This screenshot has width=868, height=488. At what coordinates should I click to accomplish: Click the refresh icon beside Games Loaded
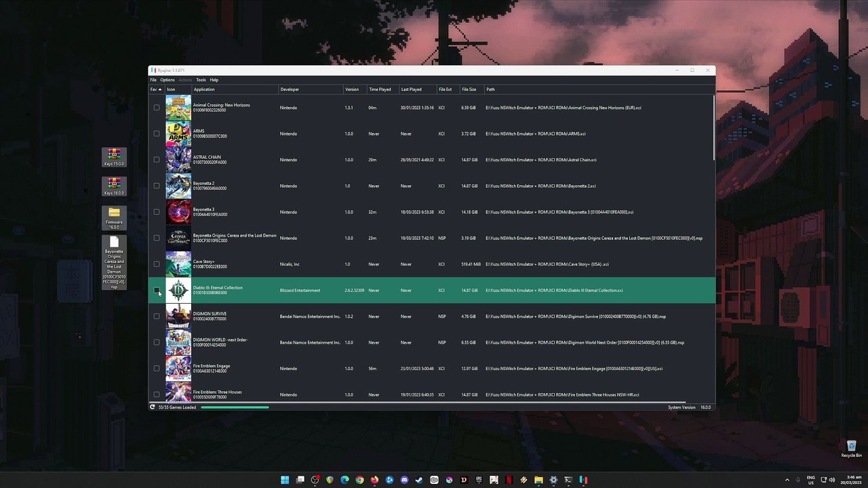click(x=153, y=407)
